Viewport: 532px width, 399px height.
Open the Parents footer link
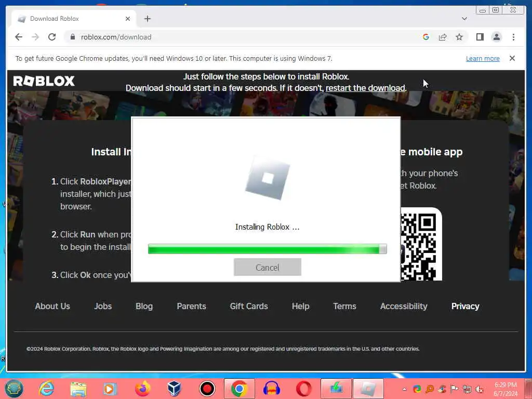tap(191, 306)
